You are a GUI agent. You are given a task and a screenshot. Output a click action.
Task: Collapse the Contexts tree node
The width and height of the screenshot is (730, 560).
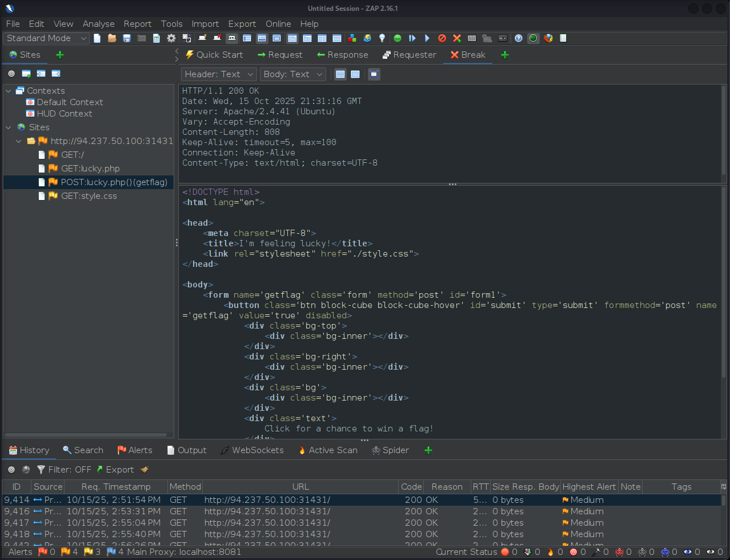(9, 91)
